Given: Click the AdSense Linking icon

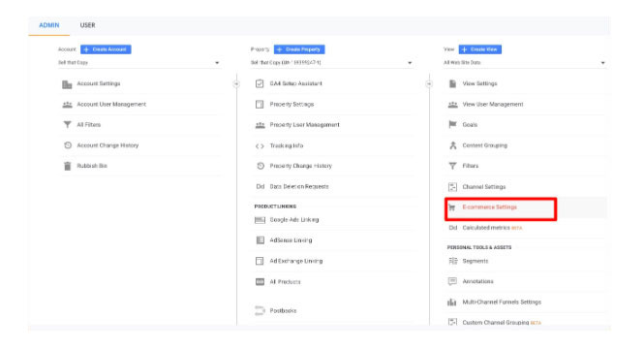Looking at the screenshot, I should click(x=260, y=240).
